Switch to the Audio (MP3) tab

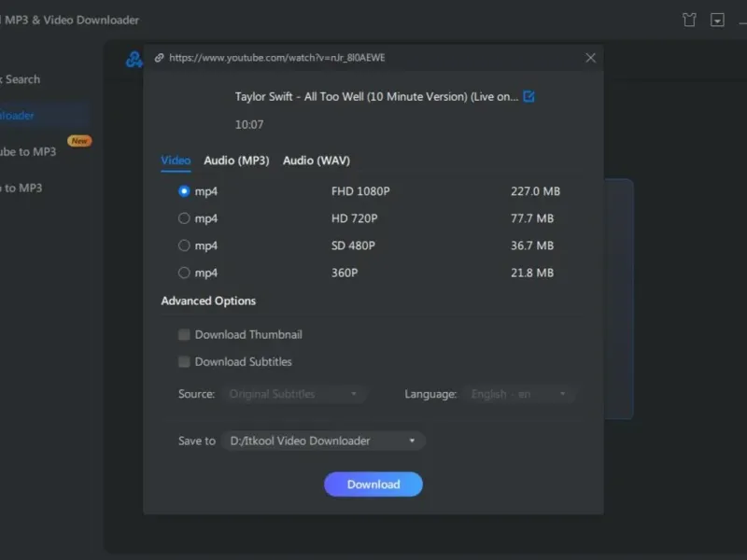pyautogui.click(x=236, y=161)
